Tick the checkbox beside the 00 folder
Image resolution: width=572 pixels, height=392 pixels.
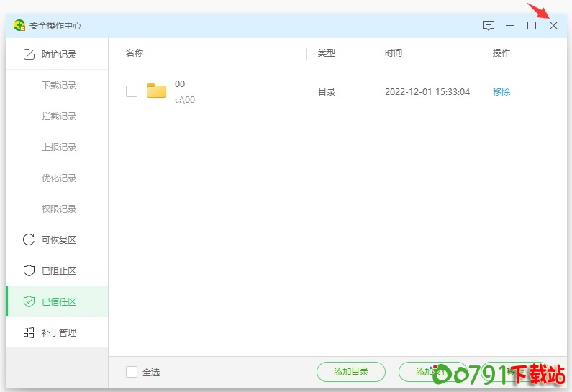click(132, 91)
